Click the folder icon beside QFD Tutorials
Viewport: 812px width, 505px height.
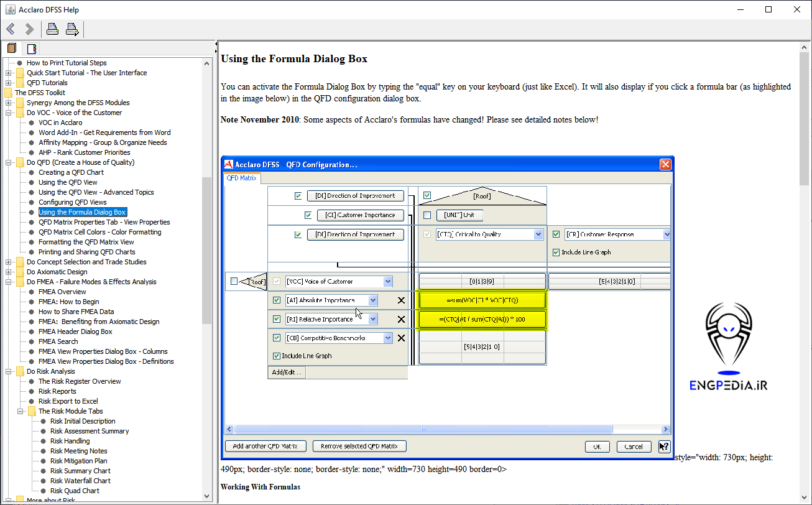tap(20, 83)
